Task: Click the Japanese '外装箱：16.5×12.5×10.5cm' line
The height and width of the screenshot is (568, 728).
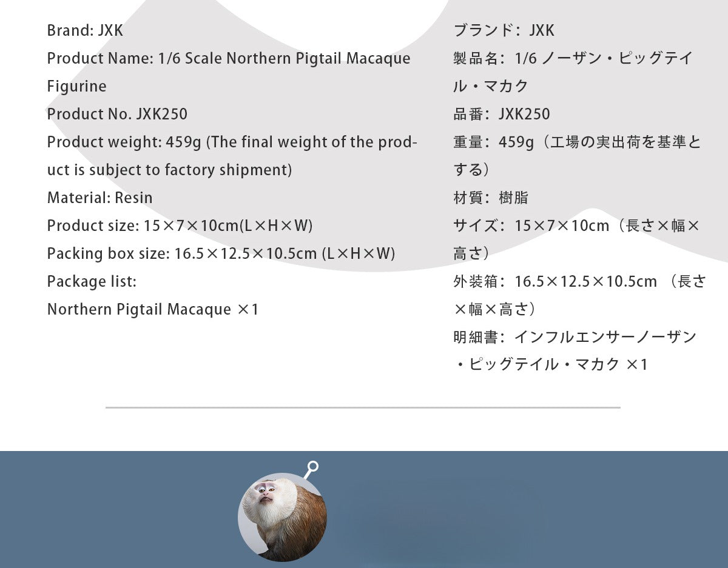Action: (x=579, y=281)
